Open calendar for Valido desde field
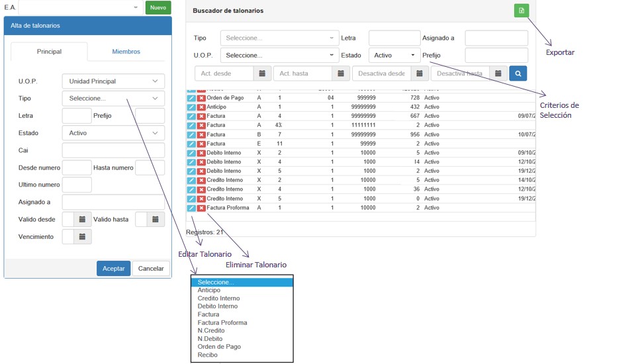The image size is (630, 364). tap(83, 219)
